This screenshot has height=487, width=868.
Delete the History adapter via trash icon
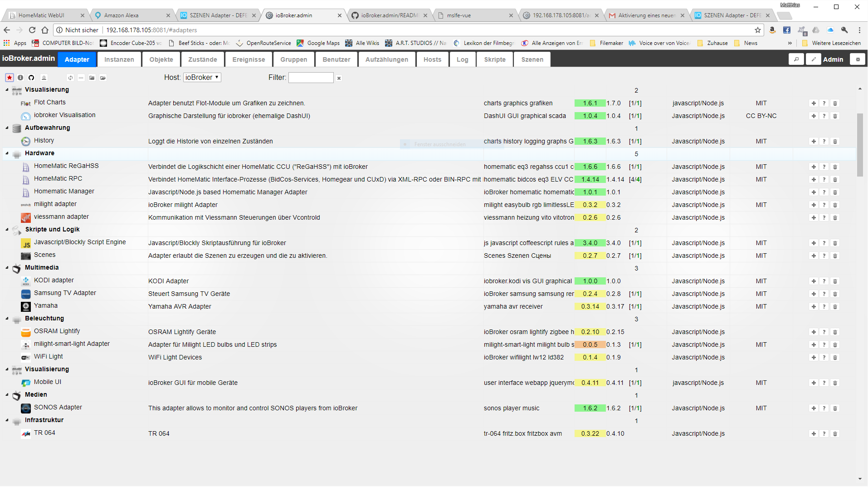pyautogui.click(x=835, y=142)
